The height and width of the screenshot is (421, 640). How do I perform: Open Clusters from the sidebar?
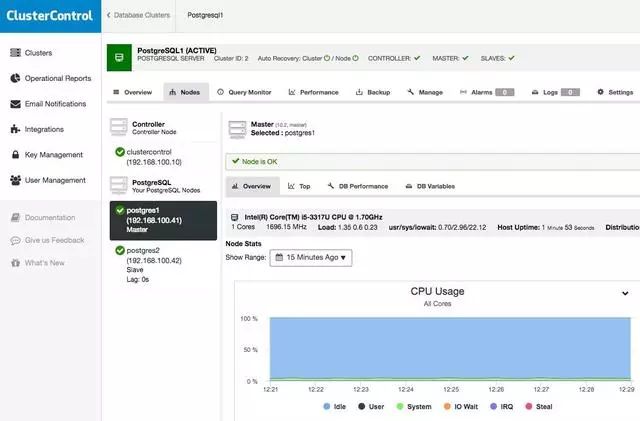[x=38, y=53]
